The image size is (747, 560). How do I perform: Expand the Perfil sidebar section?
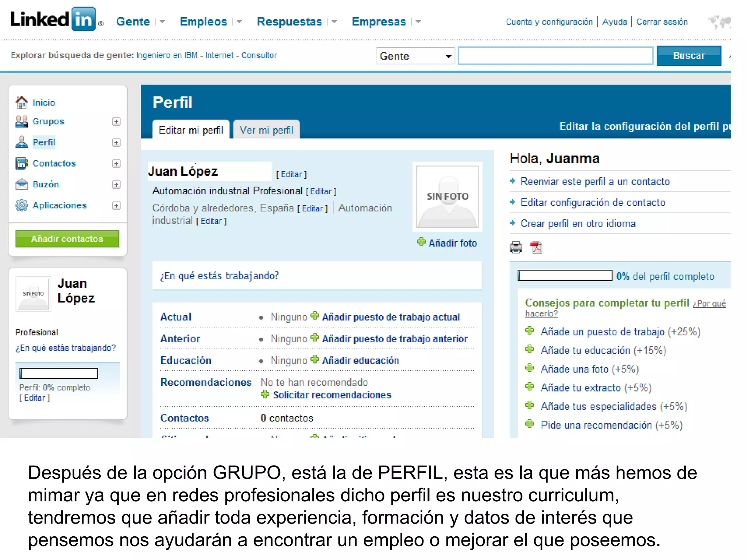pyautogui.click(x=116, y=143)
